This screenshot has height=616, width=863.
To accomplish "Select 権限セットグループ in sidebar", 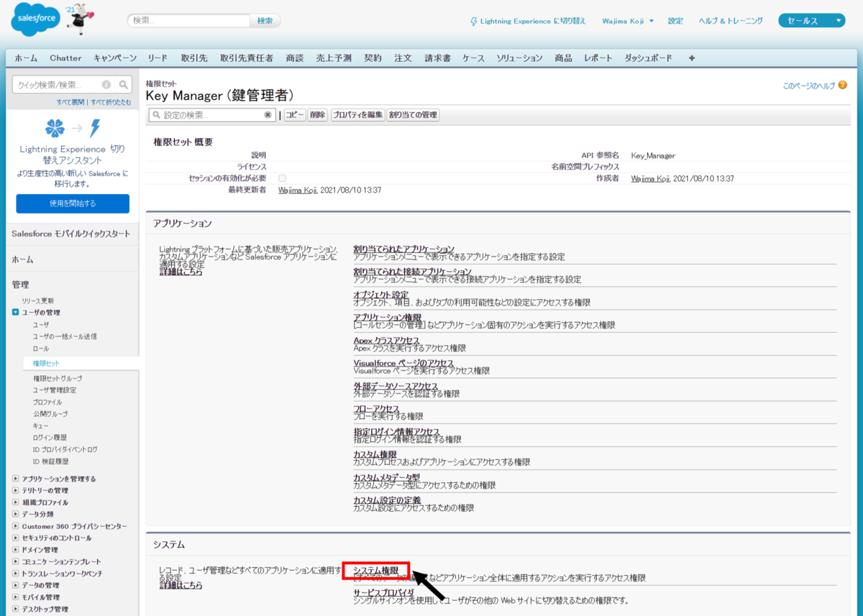I will click(58, 378).
